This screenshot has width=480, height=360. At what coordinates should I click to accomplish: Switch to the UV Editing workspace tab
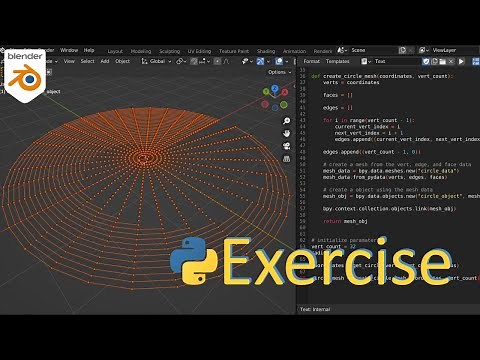(x=199, y=51)
